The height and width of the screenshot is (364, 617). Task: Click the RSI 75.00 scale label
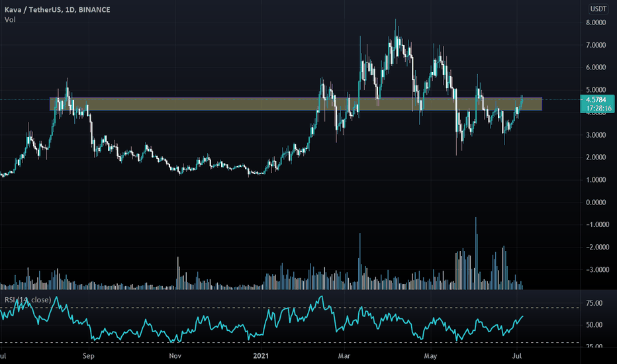pos(594,303)
